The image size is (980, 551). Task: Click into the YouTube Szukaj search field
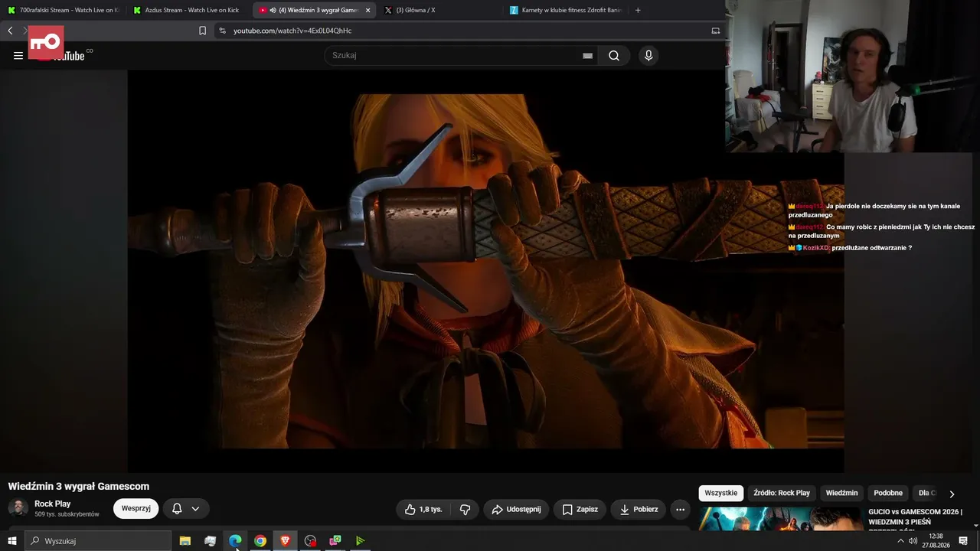(x=456, y=55)
